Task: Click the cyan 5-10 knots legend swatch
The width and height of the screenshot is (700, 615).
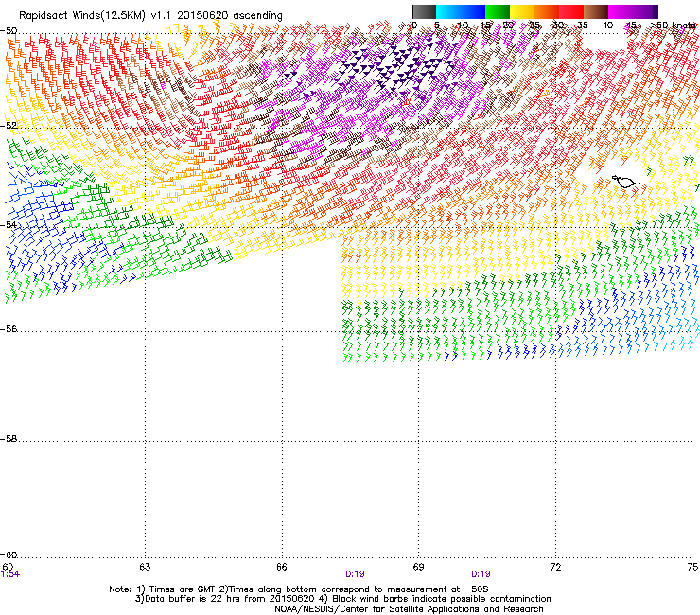Action: pyautogui.click(x=448, y=11)
